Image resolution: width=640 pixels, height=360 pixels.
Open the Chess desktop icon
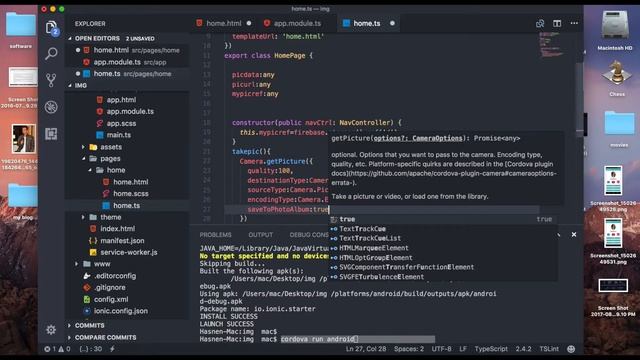tap(617, 78)
